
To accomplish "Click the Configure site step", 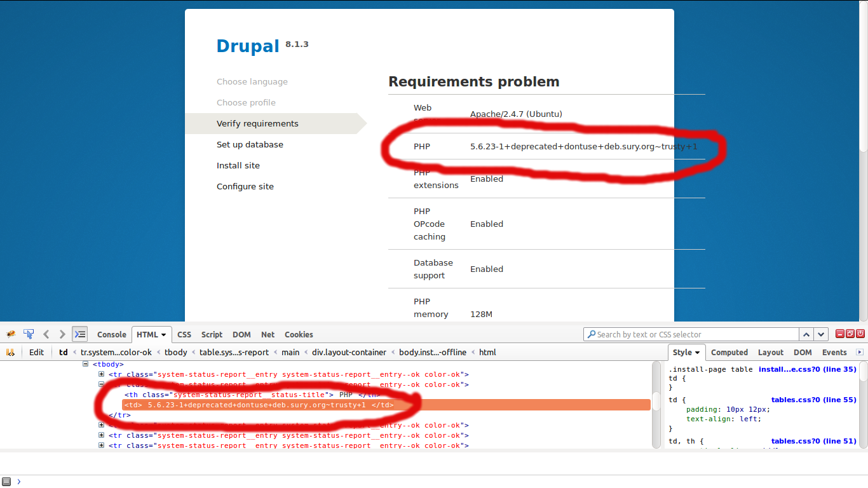I will 245,186.
